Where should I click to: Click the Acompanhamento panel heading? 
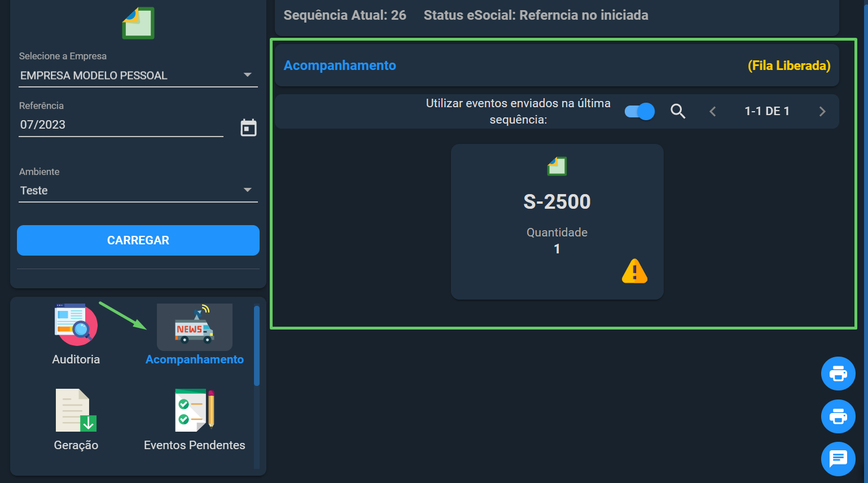(340, 65)
